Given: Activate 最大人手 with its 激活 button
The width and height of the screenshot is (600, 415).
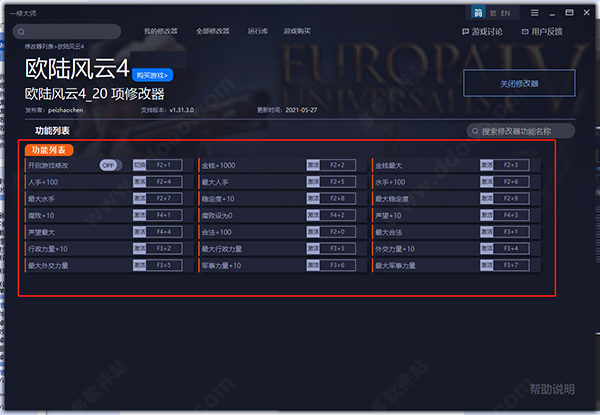Looking at the screenshot, I should coord(313,182).
